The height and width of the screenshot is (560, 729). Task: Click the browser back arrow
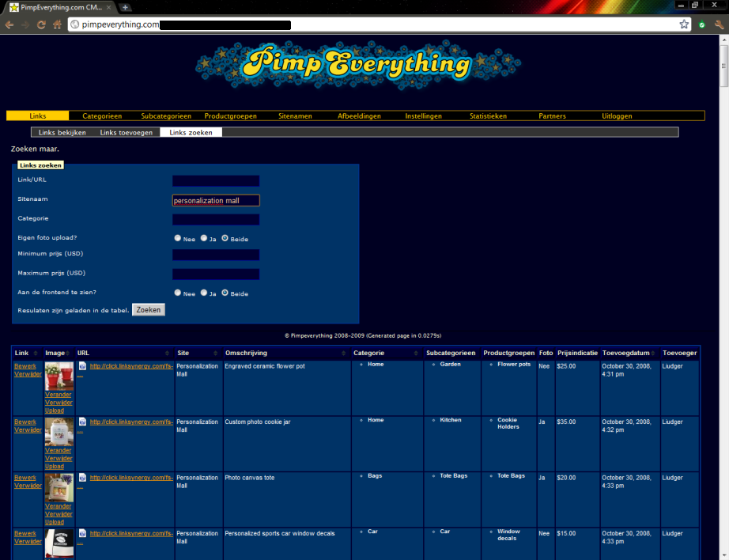(9, 25)
